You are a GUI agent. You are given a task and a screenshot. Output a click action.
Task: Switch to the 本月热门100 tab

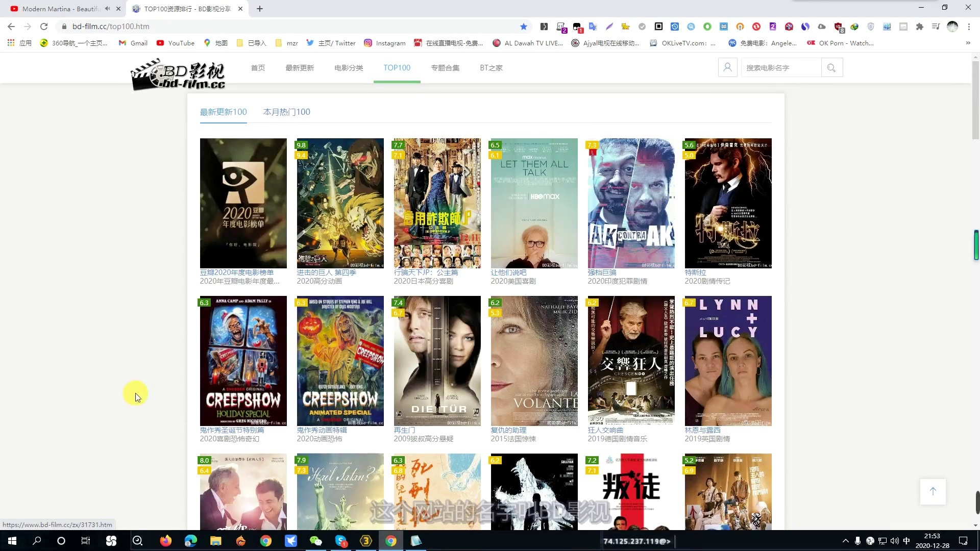tap(286, 112)
